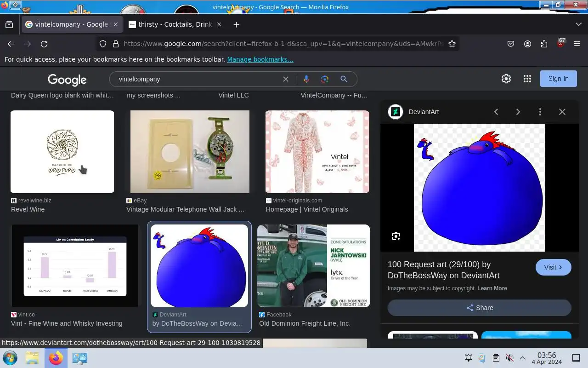Show the next image in preview panel
The image size is (588, 368).
518,112
